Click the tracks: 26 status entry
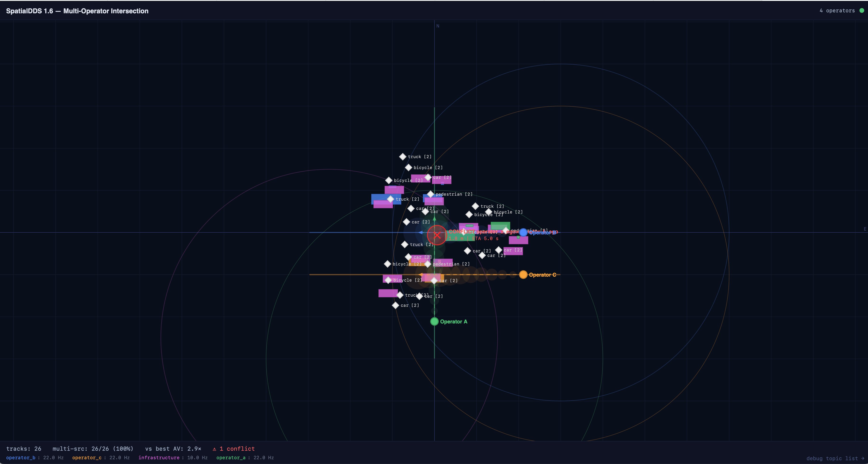Viewport: 868px width, 464px height. (23, 449)
